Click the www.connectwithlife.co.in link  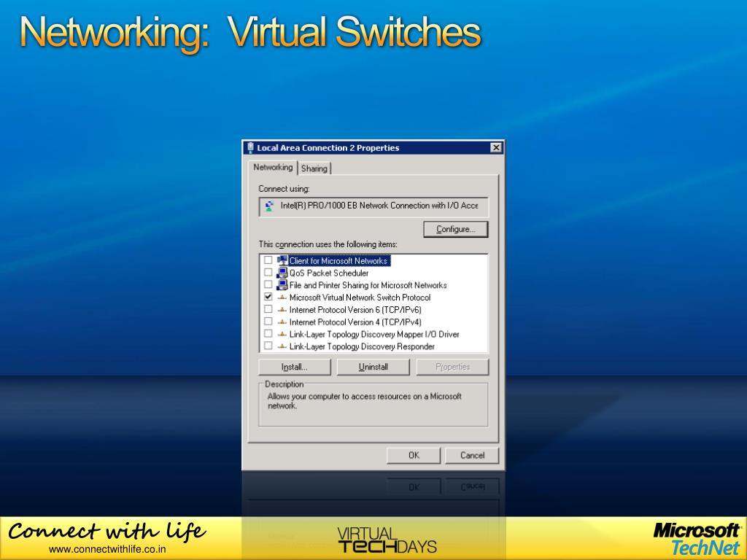click(107, 549)
